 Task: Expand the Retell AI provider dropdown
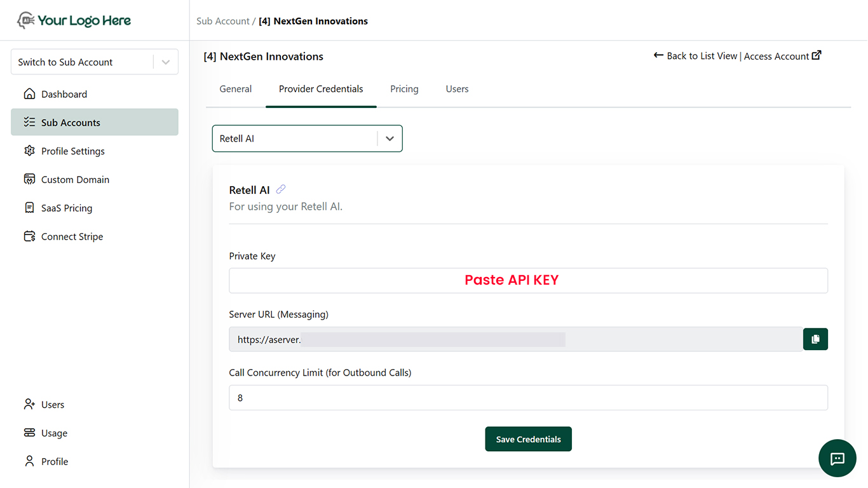click(x=308, y=139)
